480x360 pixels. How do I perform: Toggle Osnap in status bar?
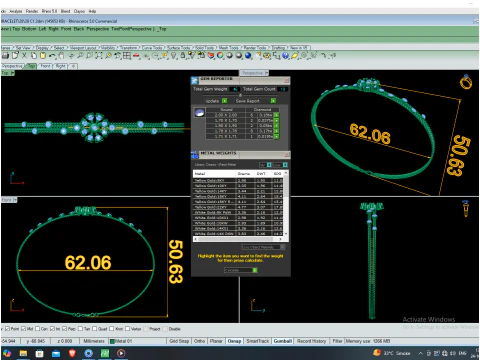pyautogui.click(x=234, y=341)
